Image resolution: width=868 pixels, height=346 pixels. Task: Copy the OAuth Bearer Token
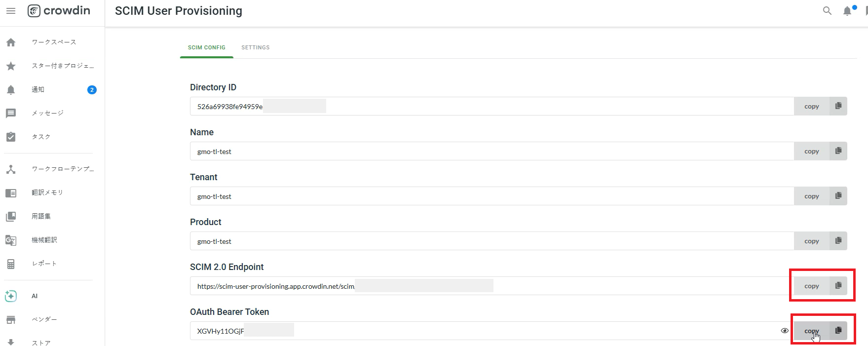pyautogui.click(x=821, y=331)
